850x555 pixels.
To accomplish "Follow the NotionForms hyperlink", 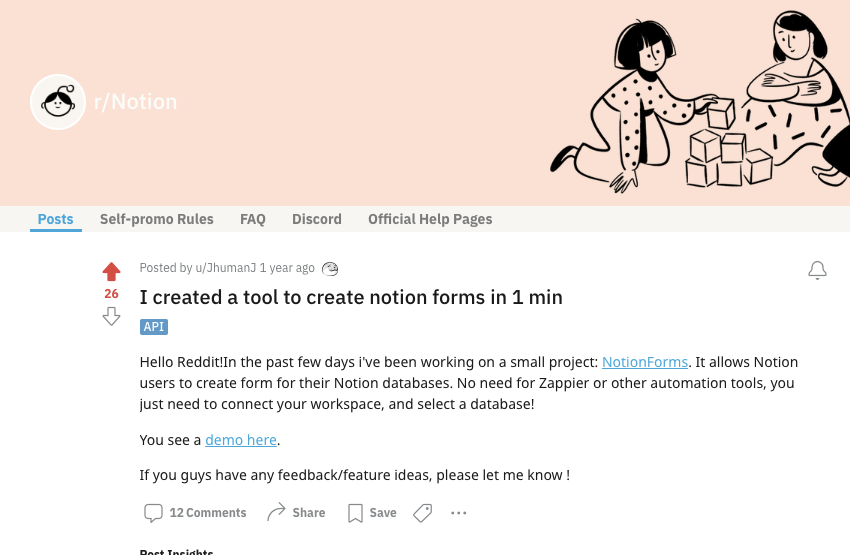I will (x=645, y=362).
